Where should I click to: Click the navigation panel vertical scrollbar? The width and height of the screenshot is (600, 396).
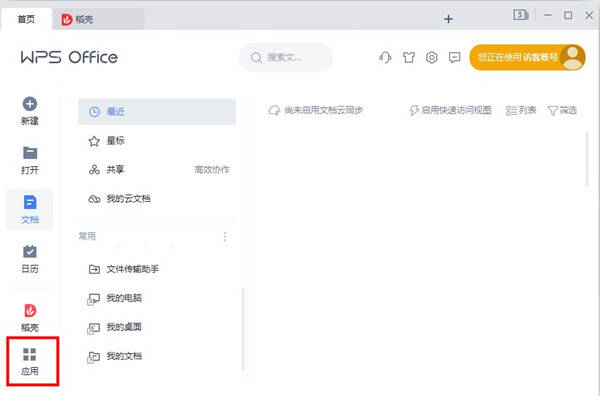pyautogui.click(x=243, y=329)
